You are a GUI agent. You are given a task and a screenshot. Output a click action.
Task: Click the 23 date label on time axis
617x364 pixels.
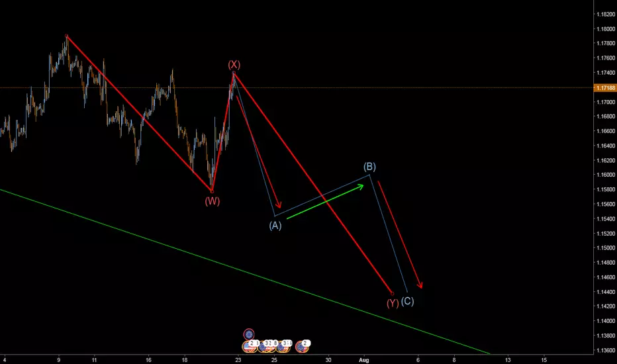tap(238, 360)
